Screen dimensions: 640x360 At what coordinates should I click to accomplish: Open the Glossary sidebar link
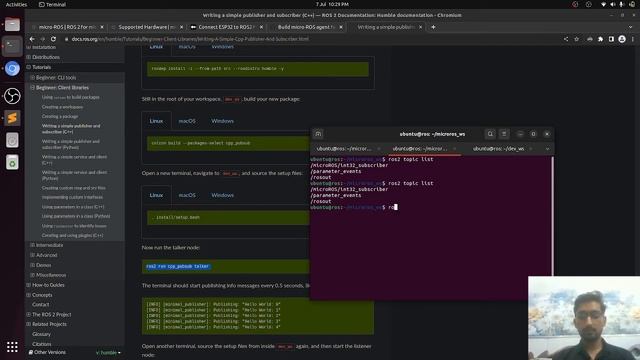pos(42,334)
